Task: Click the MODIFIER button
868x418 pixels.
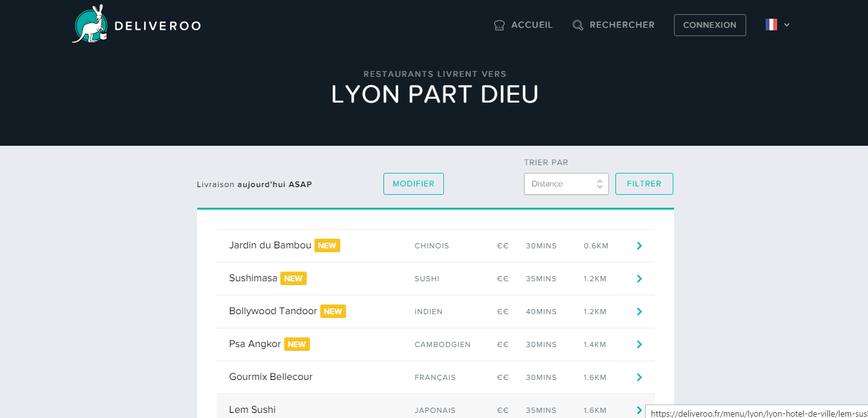Action: pos(413,184)
